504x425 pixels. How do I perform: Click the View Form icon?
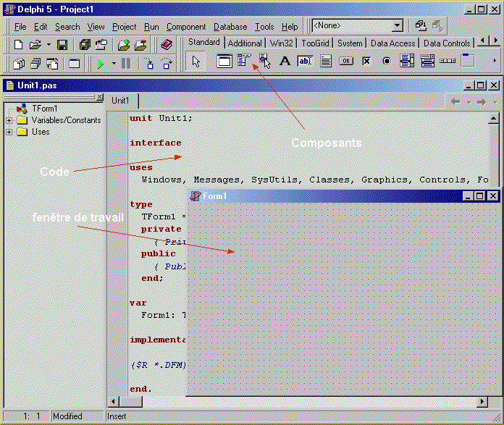click(35, 64)
